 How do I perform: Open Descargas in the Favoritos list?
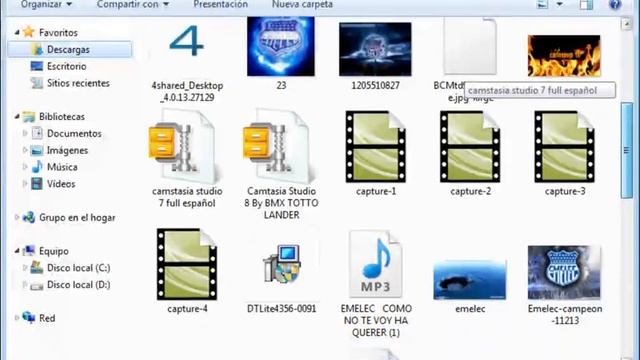[x=70, y=49]
